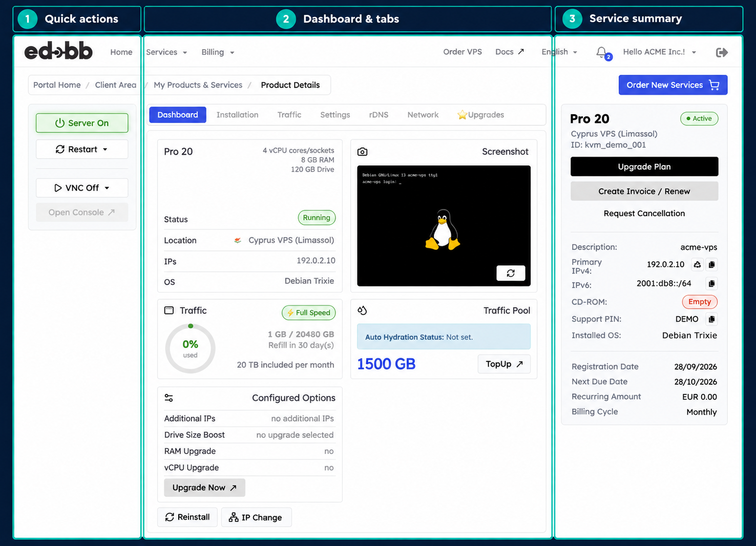Open the Docs link
Viewport: 756px width, 546px height.
tap(509, 52)
